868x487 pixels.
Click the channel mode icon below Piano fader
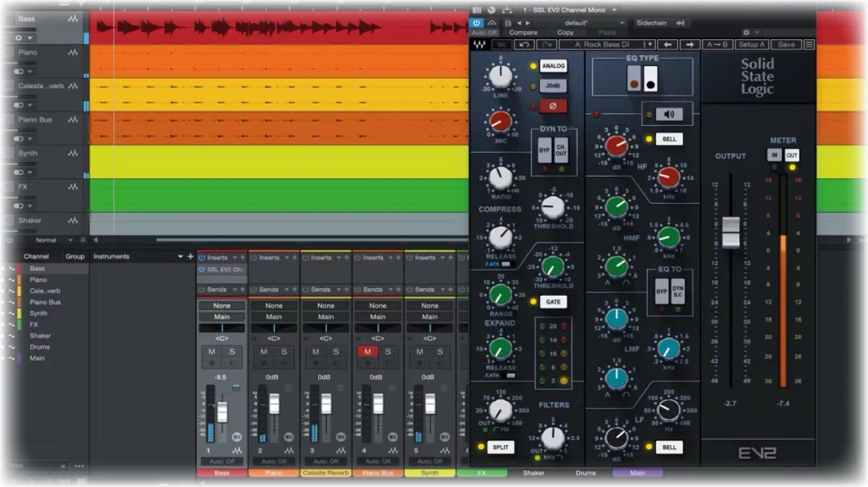(289, 437)
